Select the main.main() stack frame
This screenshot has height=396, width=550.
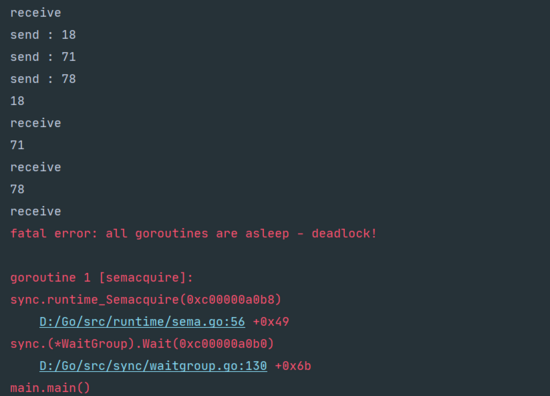click(x=50, y=388)
